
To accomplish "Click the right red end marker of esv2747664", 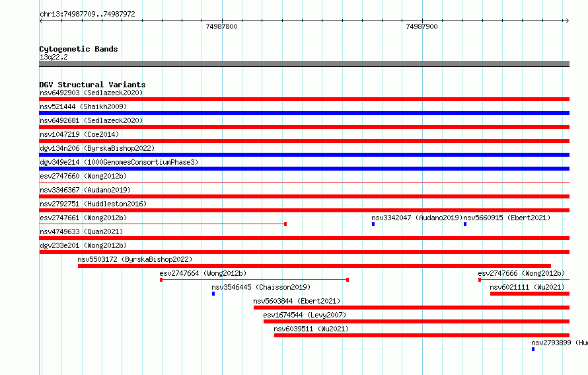I will click(348, 280).
